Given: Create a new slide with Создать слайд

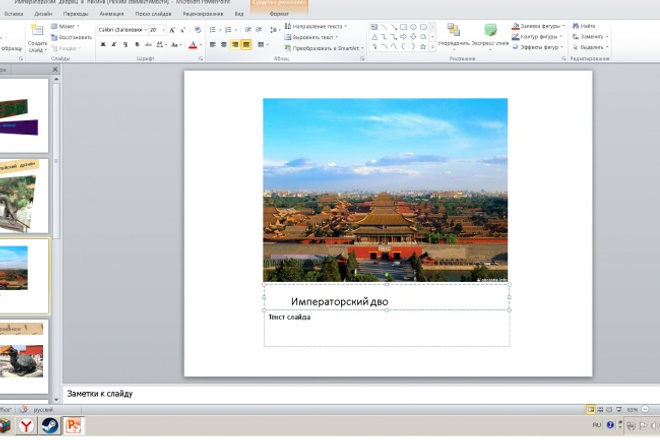Looking at the screenshot, I should click(x=37, y=39).
